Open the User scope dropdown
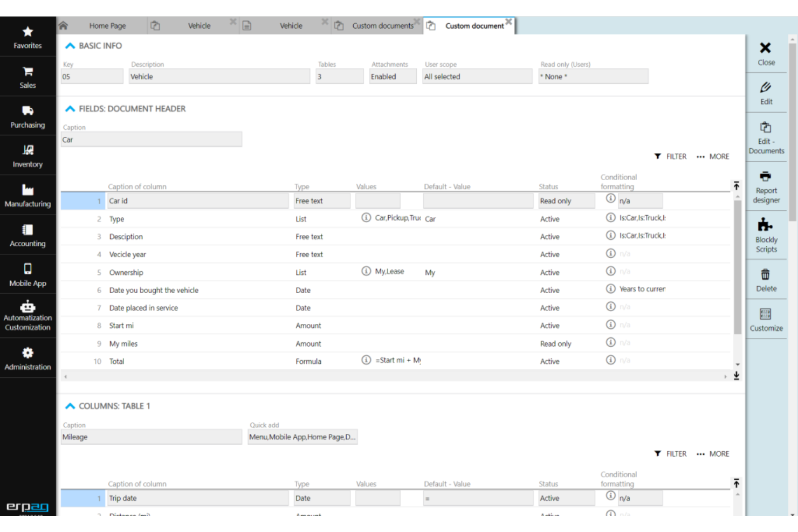 pyautogui.click(x=477, y=77)
